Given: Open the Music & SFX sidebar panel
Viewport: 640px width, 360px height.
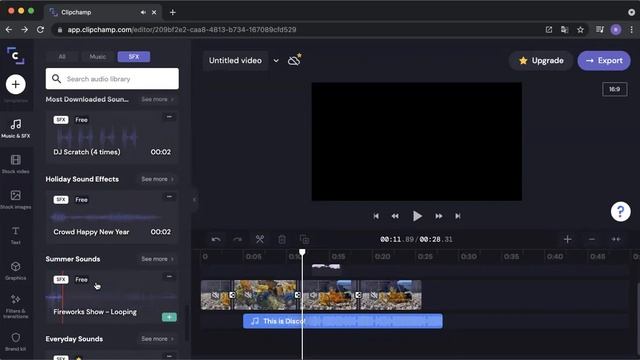Looking at the screenshot, I should [x=16, y=128].
